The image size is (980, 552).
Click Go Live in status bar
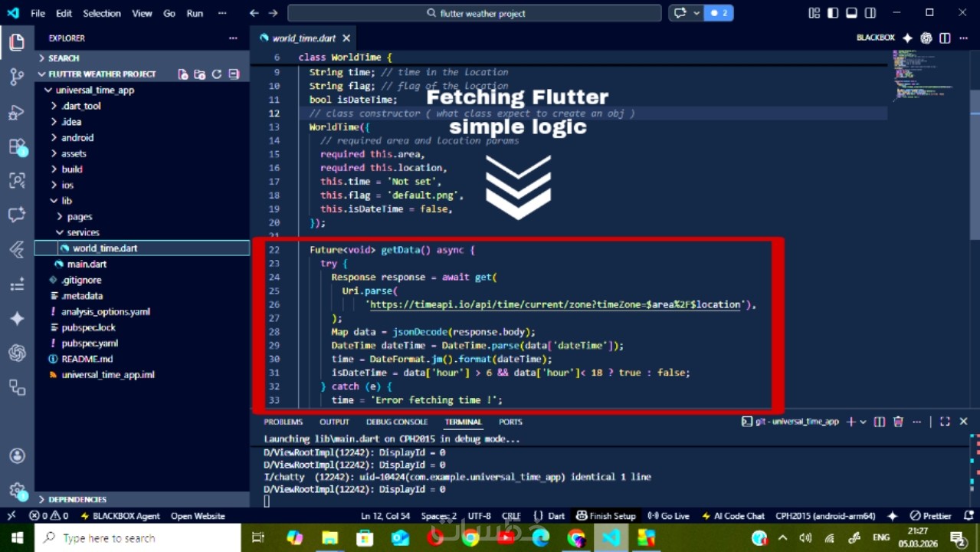668,516
